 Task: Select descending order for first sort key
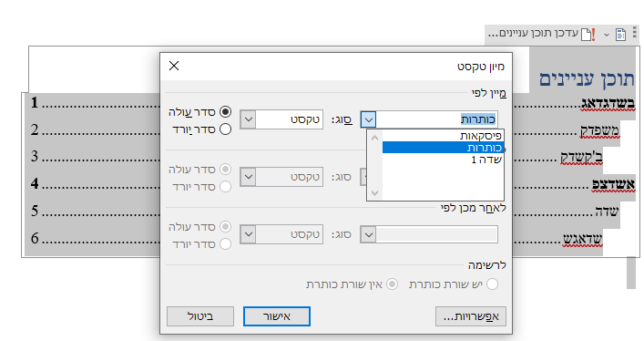click(225, 129)
